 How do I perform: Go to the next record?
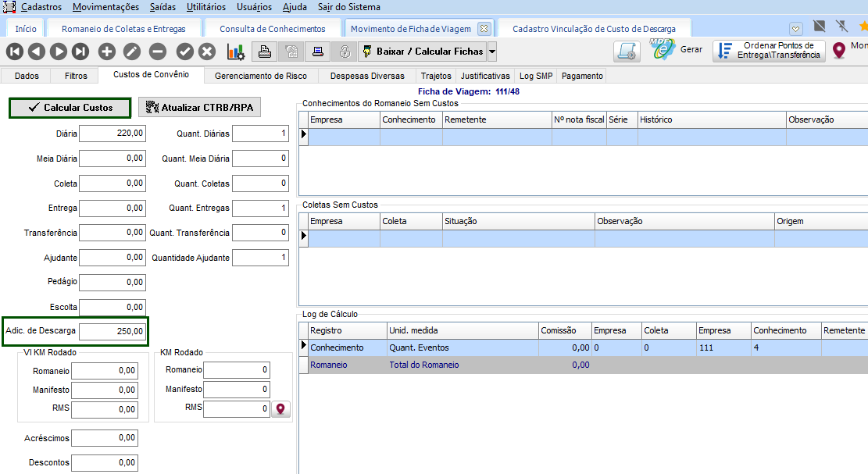point(59,52)
